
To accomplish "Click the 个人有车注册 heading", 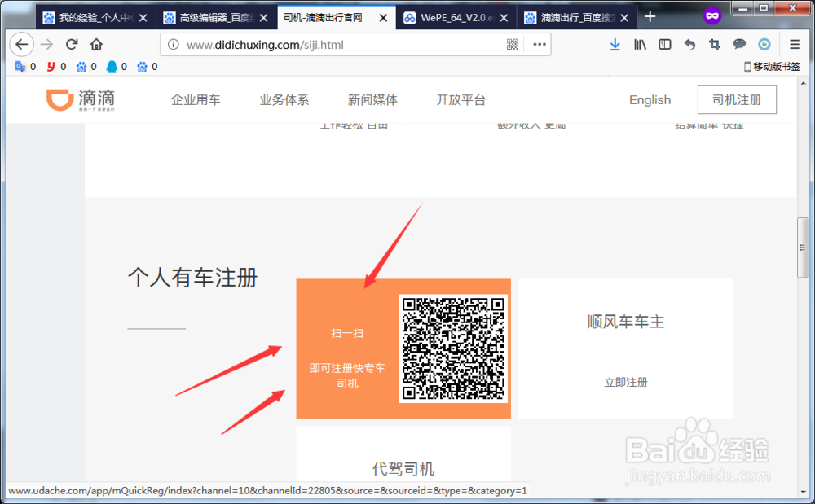I will pos(193,278).
